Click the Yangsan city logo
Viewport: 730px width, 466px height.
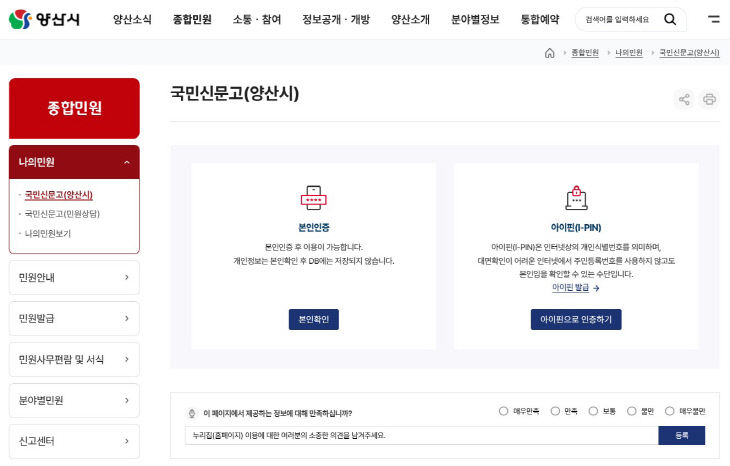[x=45, y=19]
